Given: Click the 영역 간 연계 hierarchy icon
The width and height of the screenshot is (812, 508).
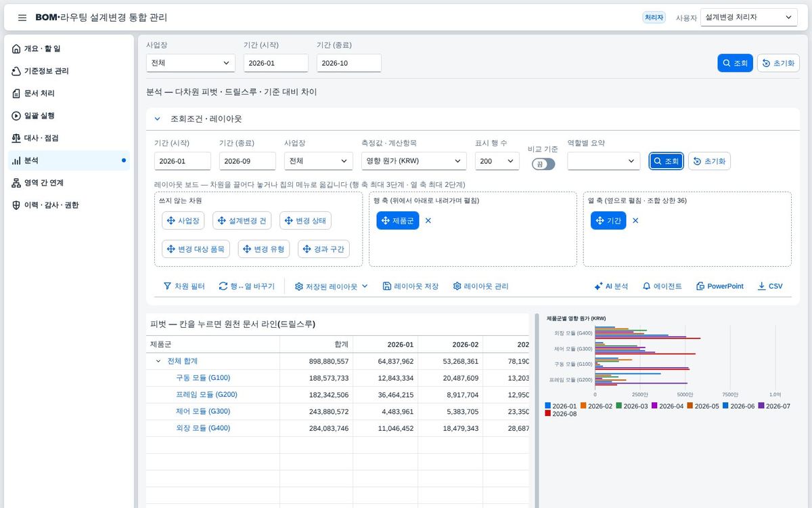Looking at the screenshot, I should (x=17, y=183).
